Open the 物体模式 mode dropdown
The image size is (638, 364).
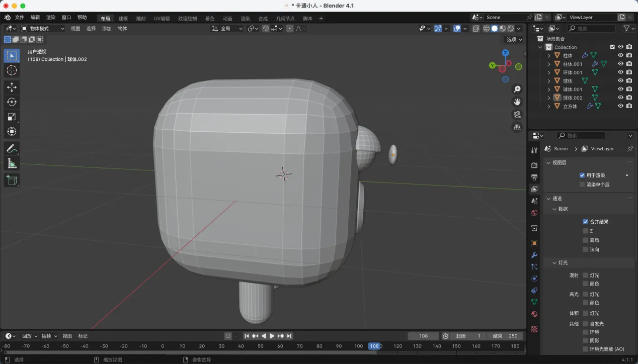(42, 29)
